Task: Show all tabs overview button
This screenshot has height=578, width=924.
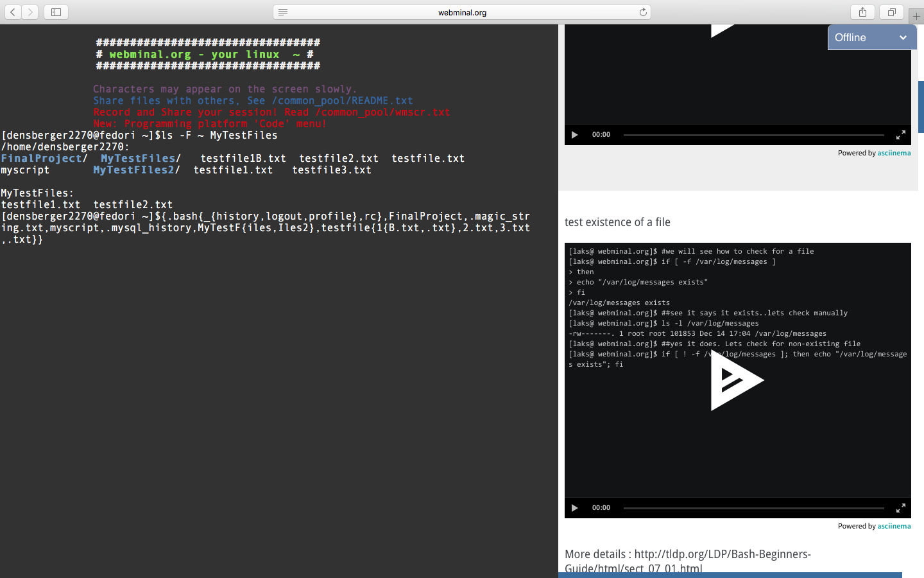Action: click(891, 12)
